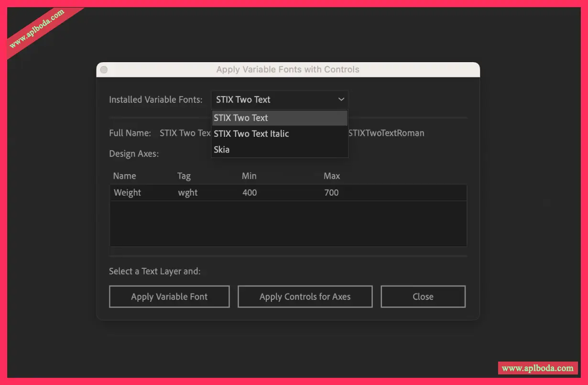The width and height of the screenshot is (588, 385).
Task: Click the empty area of the axes list
Action: [288, 223]
